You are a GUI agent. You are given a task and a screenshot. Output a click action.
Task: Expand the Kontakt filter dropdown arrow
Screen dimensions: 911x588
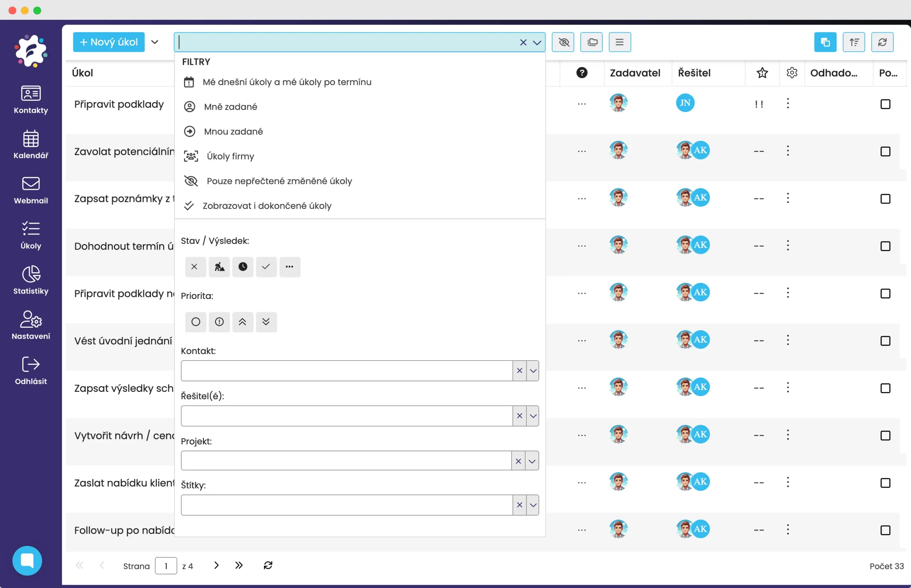click(x=533, y=371)
